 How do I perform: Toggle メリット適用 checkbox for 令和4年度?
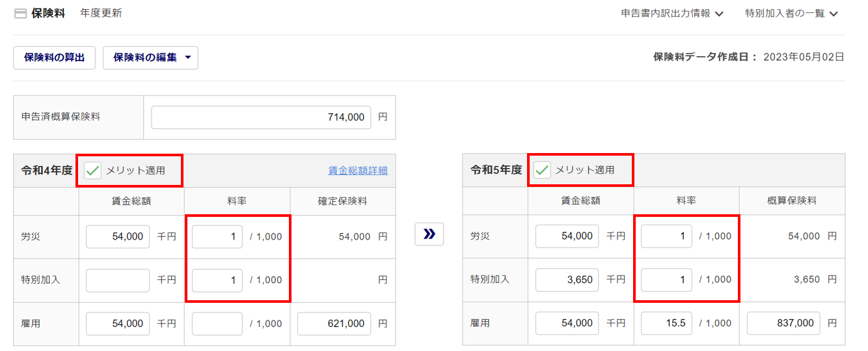click(93, 171)
